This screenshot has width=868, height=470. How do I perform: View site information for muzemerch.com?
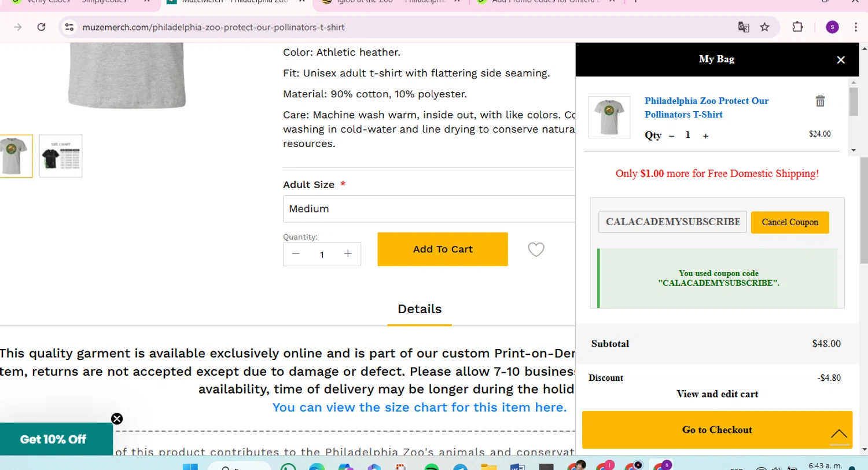point(69,27)
